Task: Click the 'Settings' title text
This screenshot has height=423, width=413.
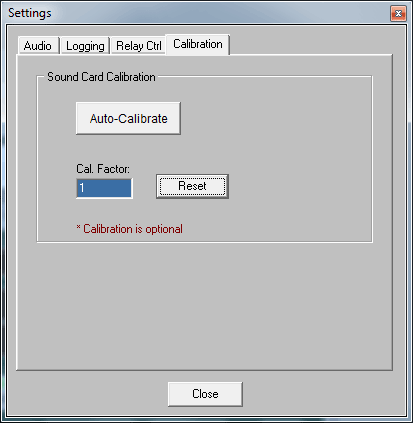Action: tap(30, 13)
